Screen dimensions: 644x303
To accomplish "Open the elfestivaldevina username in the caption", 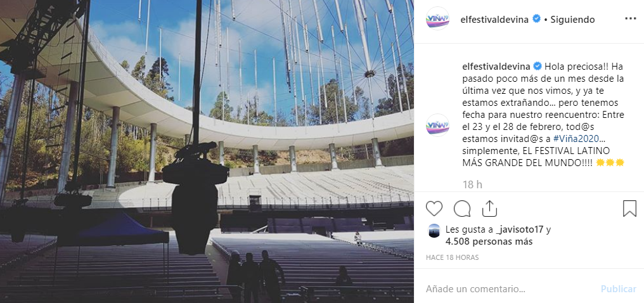I will (x=496, y=66).
